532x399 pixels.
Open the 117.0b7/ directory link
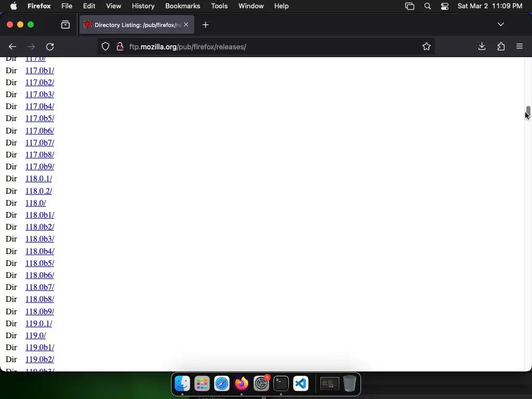coord(39,142)
